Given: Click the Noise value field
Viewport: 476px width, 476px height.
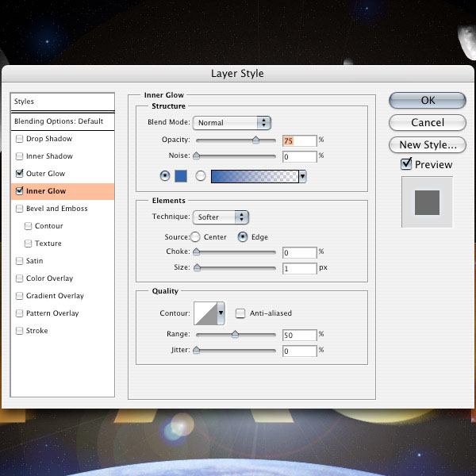Looking at the screenshot, I should (300, 157).
